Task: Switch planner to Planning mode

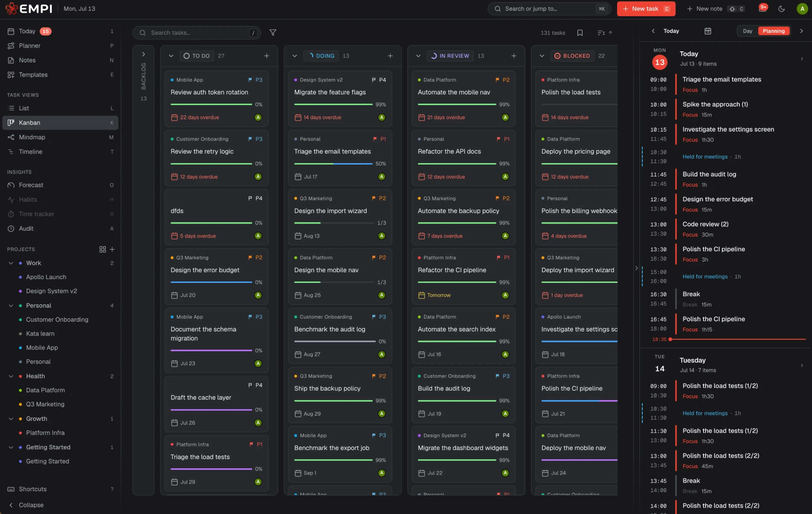Action: pyautogui.click(x=774, y=31)
